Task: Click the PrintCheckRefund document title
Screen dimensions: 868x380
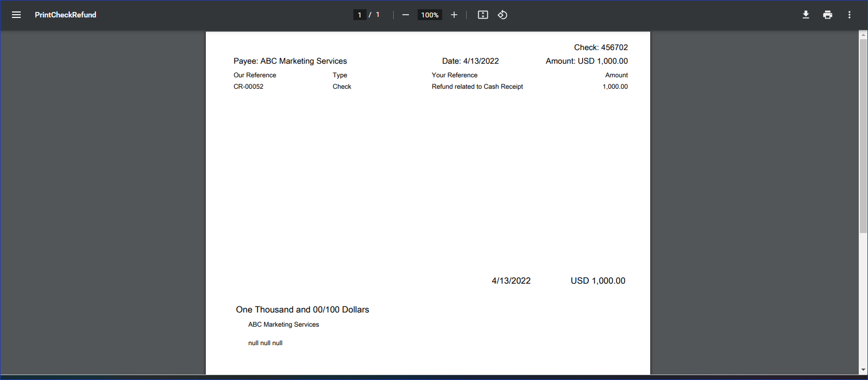Action: click(65, 15)
